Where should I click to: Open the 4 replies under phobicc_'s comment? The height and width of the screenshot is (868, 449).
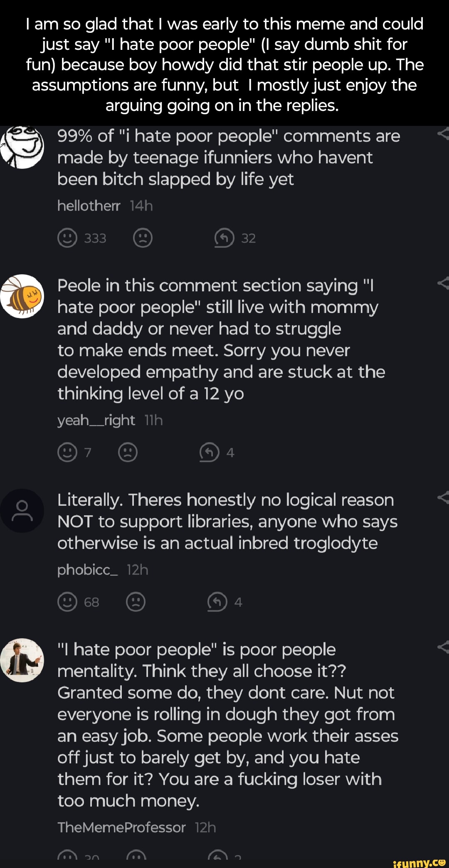[x=217, y=602]
